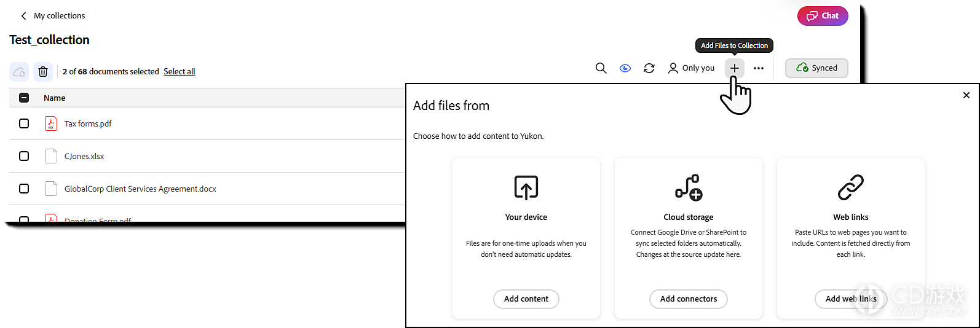Open the Only you sharing option
The height and width of the screenshot is (328, 980).
[x=691, y=68]
